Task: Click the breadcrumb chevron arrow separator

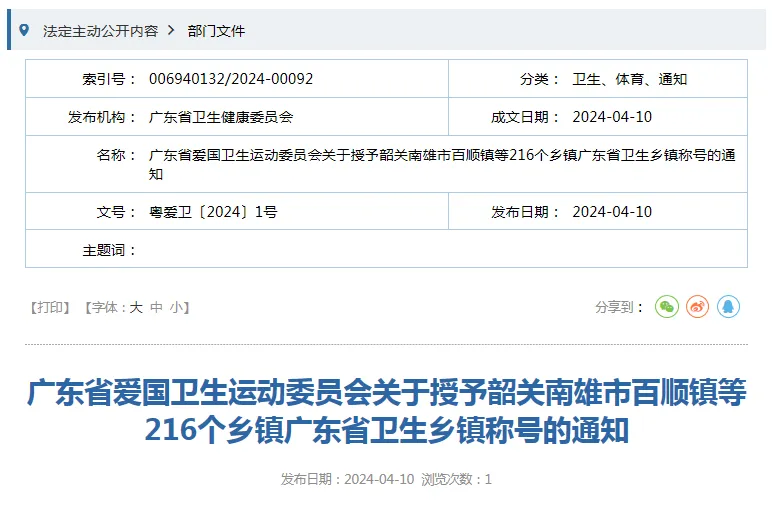Action: coord(171,30)
